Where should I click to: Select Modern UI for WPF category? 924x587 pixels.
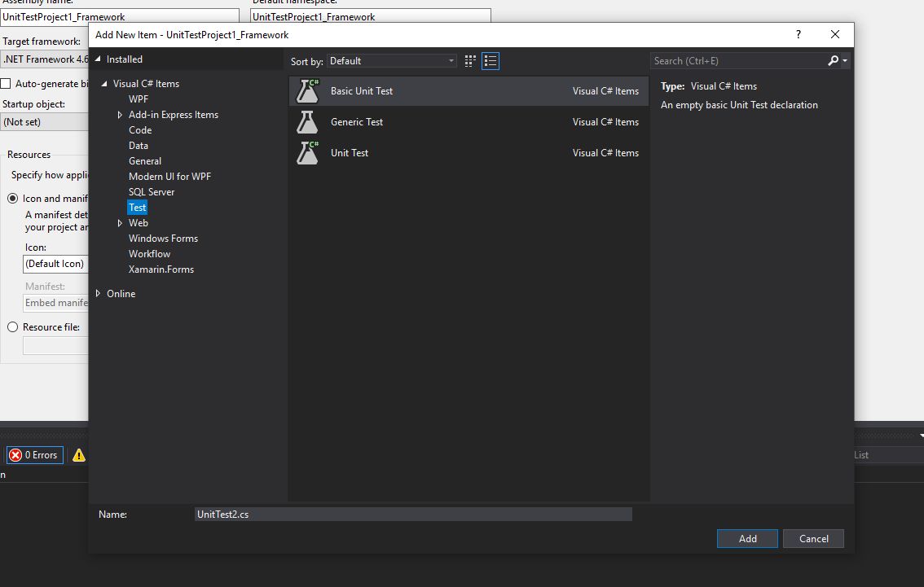tap(169, 177)
